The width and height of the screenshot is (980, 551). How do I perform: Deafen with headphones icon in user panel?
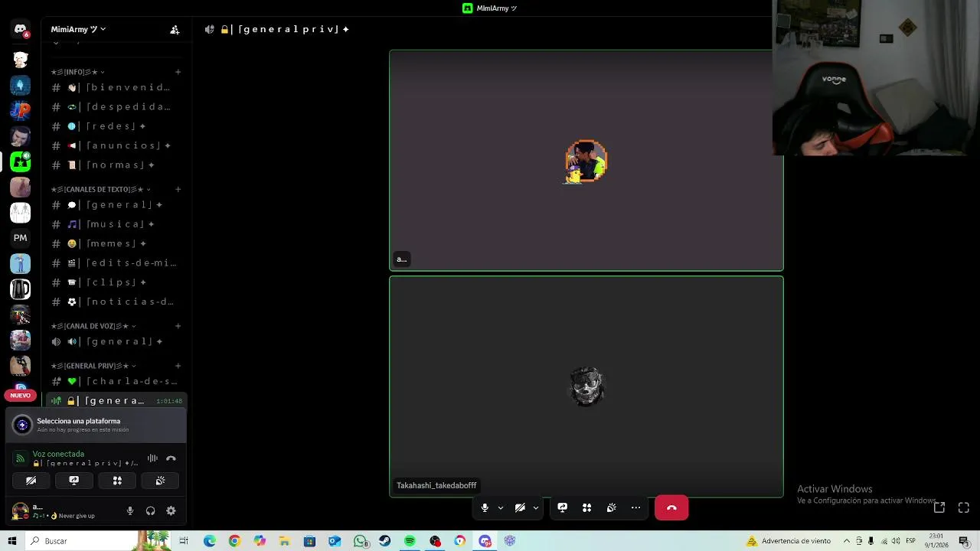coord(150,511)
